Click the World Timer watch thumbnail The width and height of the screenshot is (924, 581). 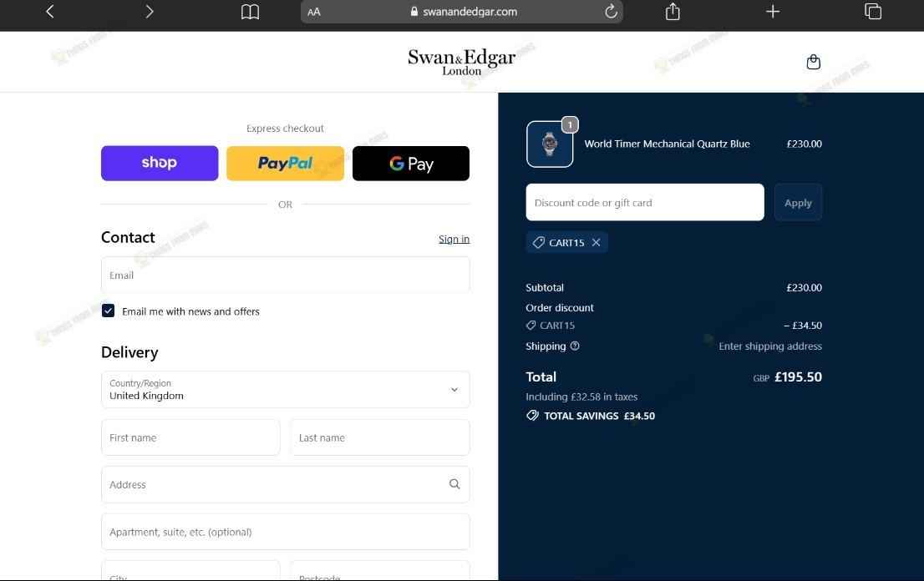point(549,144)
